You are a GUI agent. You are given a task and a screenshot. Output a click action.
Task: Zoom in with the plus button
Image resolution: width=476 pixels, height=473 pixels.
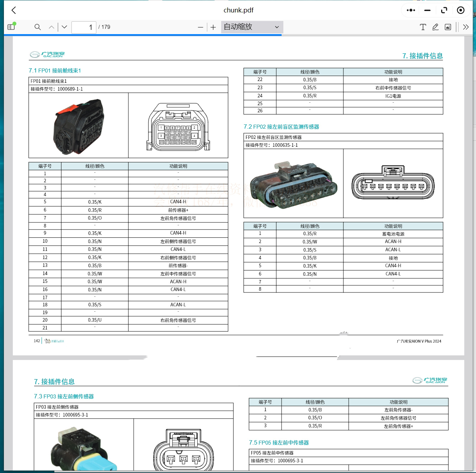(x=213, y=27)
